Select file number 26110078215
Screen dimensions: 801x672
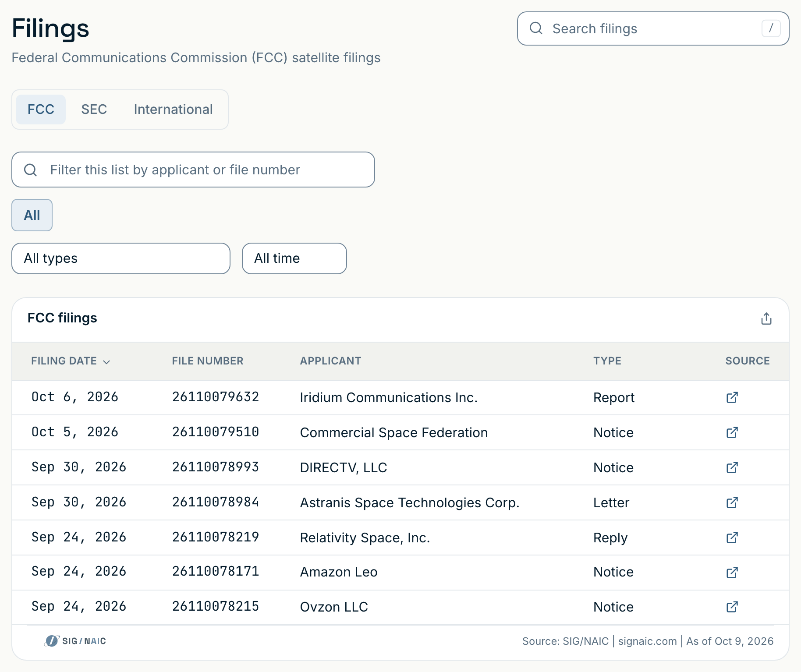tap(216, 606)
